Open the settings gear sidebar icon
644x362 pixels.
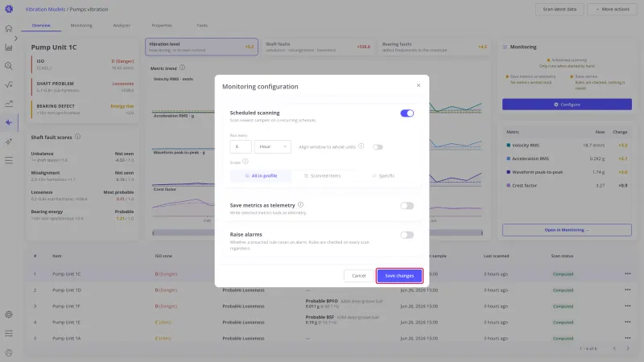tap(9, 315)
